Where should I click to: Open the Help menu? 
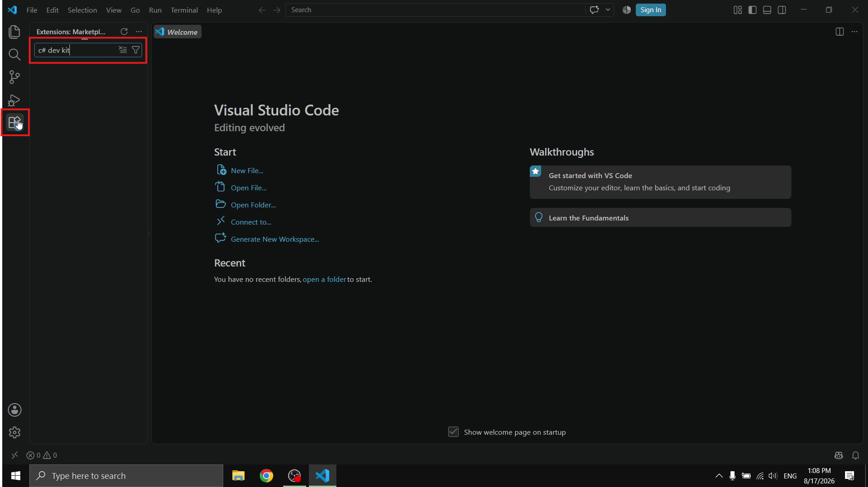click(214, 10)
